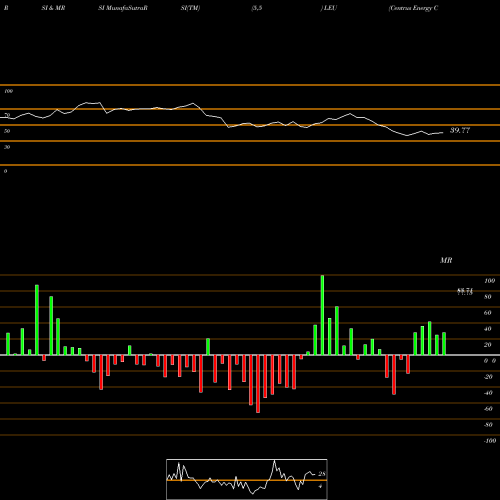
Task: Click the -40 label on the MR axis
Action: pyautogui.click(x=488, y=393)
